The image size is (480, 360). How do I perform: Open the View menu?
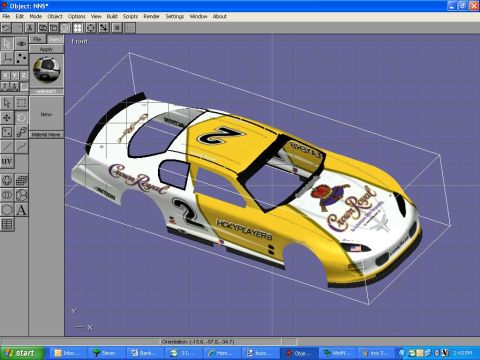pyautogui.click(x=96, y=16)
